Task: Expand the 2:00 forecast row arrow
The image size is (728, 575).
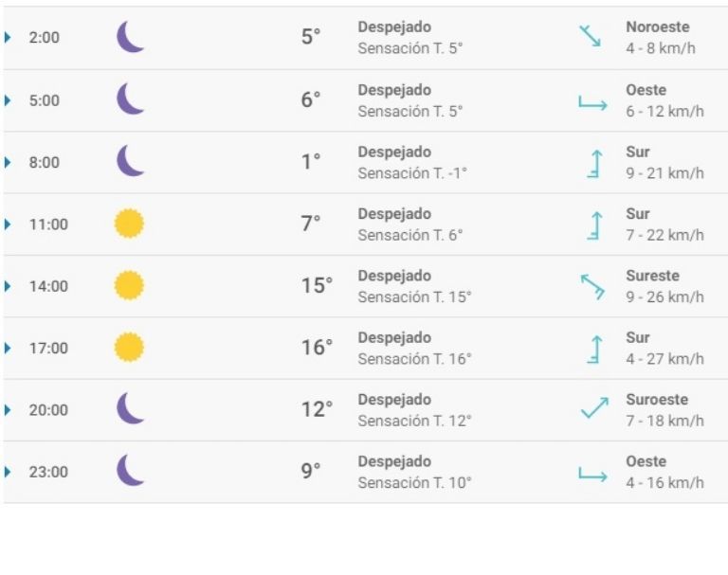Action: (x=9, y=38)
